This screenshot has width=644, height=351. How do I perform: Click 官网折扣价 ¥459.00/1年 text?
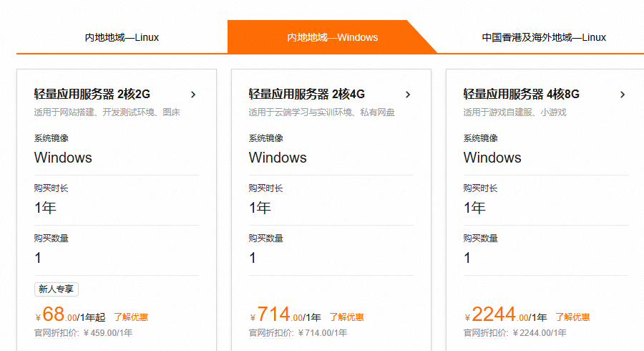(83, 333)
